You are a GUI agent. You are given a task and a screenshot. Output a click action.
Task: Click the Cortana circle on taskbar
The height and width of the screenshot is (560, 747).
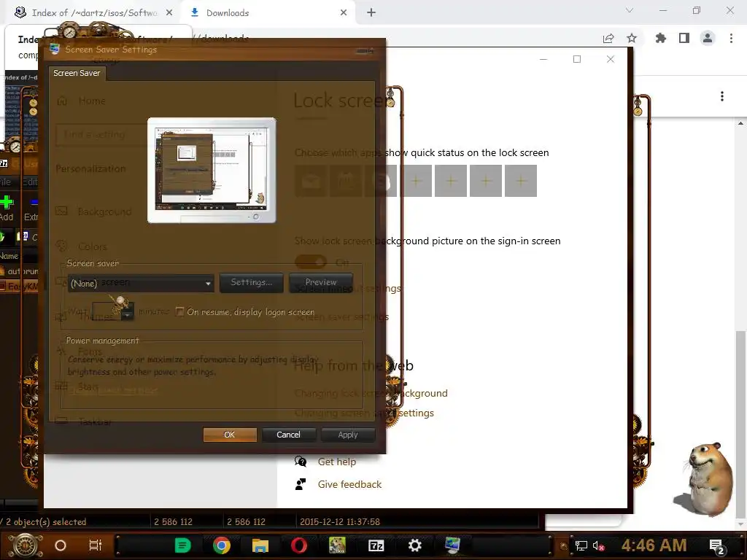point(61,545)
